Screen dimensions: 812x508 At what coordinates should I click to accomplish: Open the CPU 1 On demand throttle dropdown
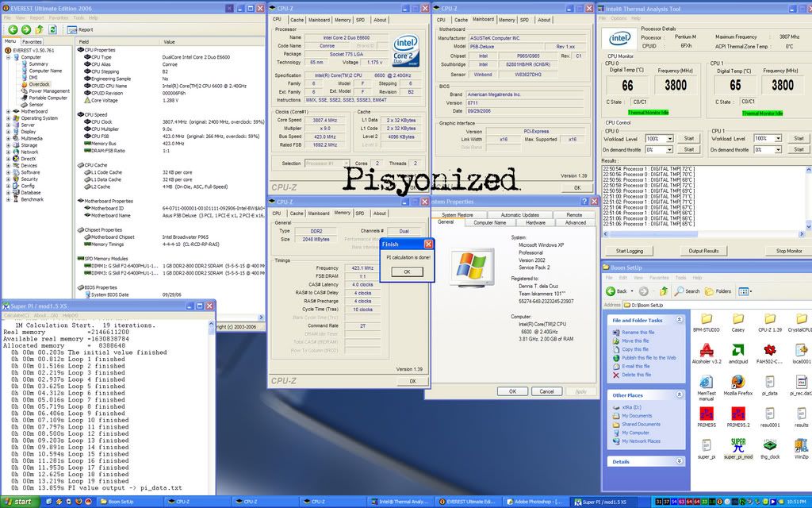click(x=778, y=150)
